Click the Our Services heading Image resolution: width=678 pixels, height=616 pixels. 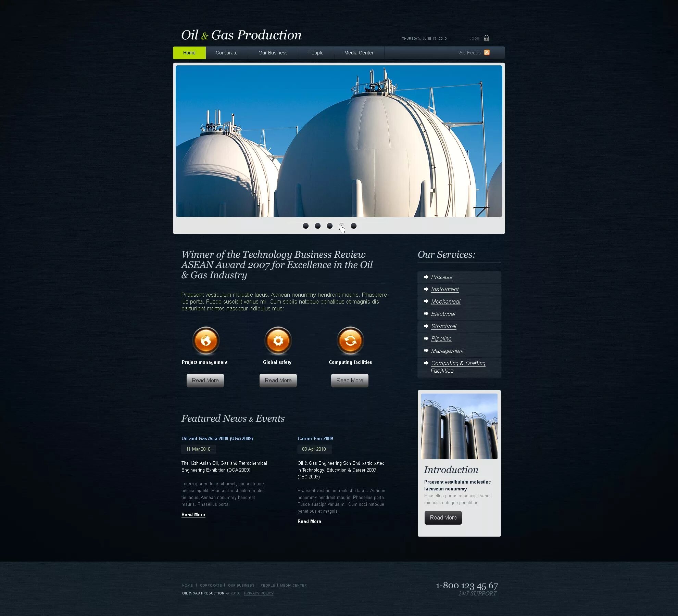[x=447, y=255]
